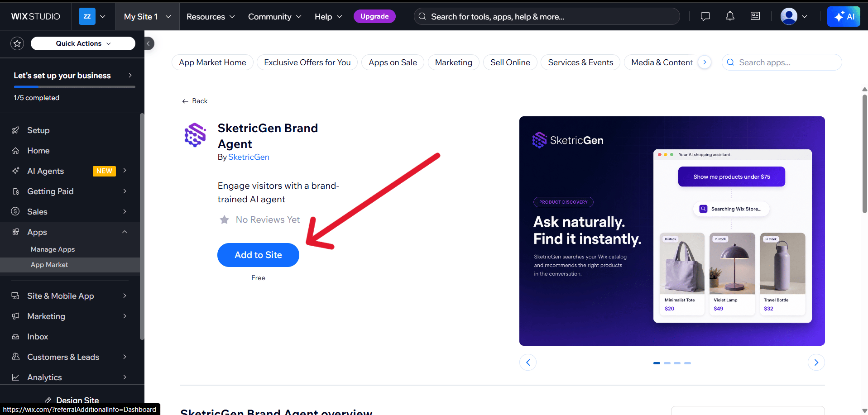Select the Sell Online tab
Image resolution: width=868 pixels, height=415 pixels.
point(510,62)
